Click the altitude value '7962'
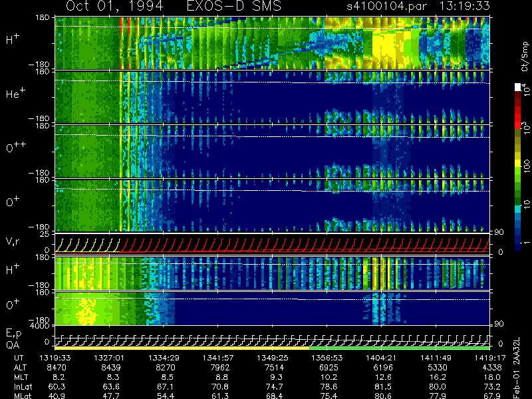This screenshot has width=532, height=399. (x=220, y=368)
